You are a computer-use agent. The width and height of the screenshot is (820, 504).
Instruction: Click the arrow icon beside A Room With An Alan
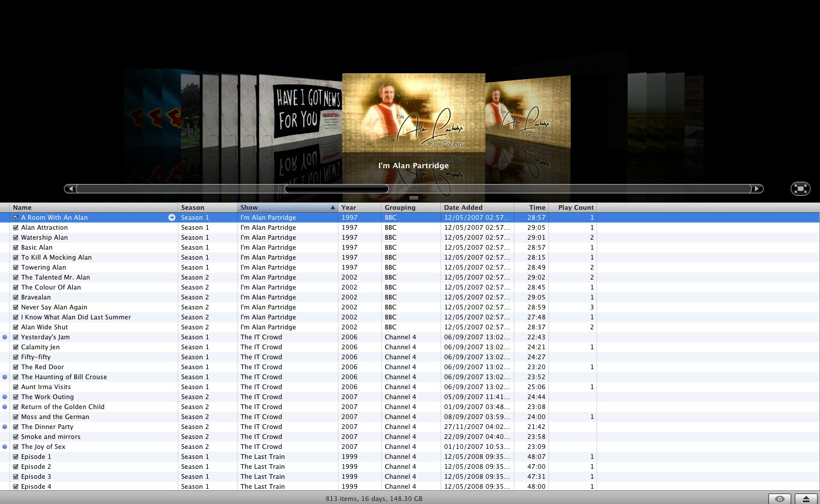click(172, 217)
